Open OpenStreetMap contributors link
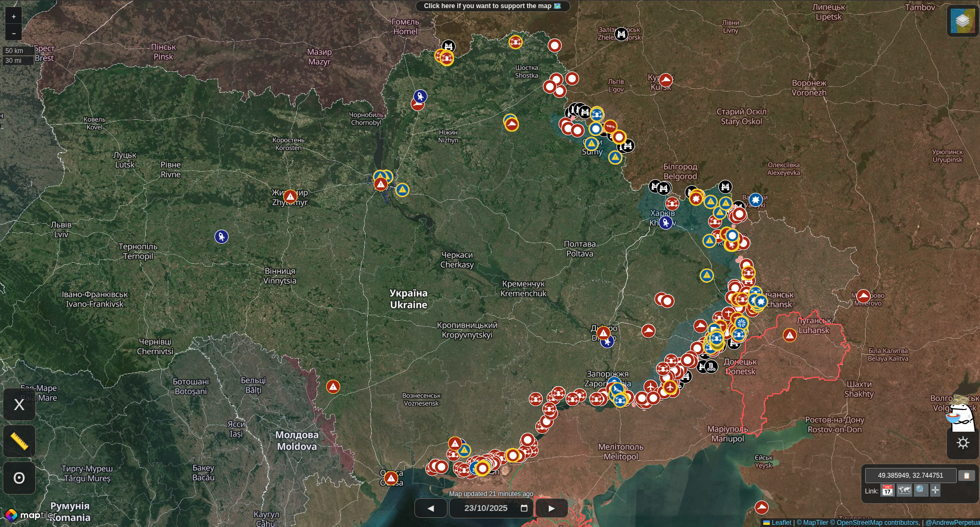980x527 pixels. (x=874, y=523)
